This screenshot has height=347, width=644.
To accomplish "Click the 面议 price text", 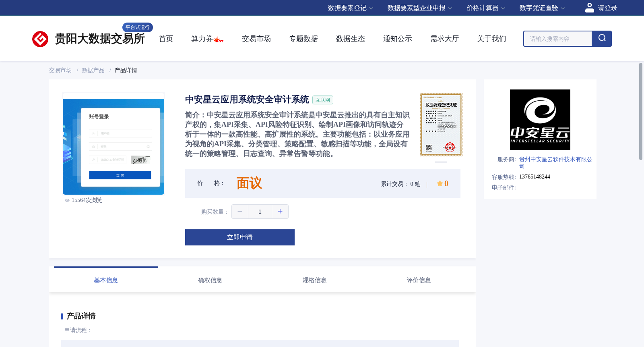I will [249, 183].
